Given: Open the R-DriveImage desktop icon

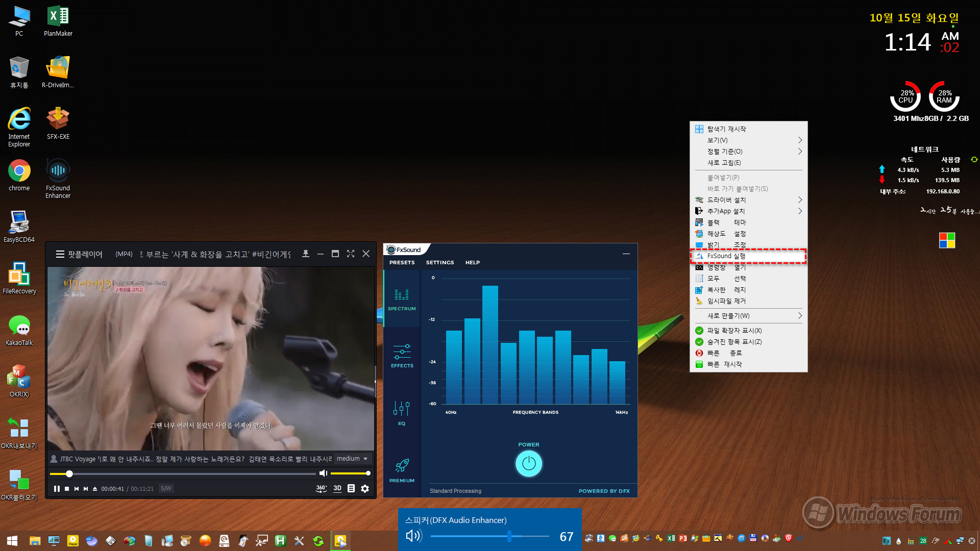Looking at the screenshot, I should click(x=58, y=72).
